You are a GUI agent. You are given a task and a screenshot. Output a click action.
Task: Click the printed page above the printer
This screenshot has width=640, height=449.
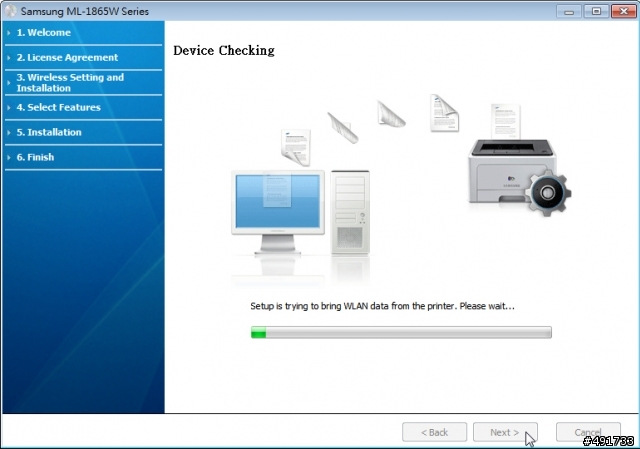[x=506, y=121]
